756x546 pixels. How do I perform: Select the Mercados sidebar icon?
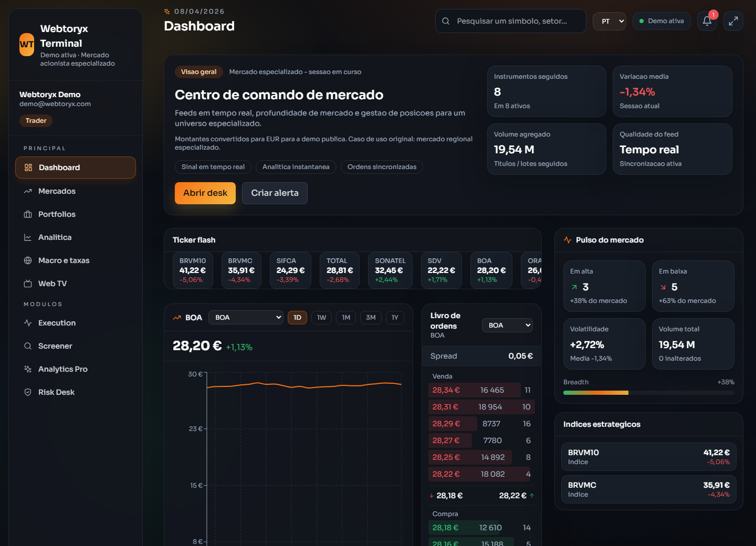[x=28, y=191]
